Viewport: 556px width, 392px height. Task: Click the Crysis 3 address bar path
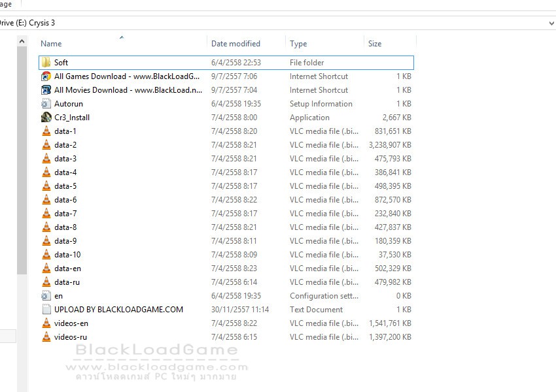pyautogui.click(x=42, y=23)
